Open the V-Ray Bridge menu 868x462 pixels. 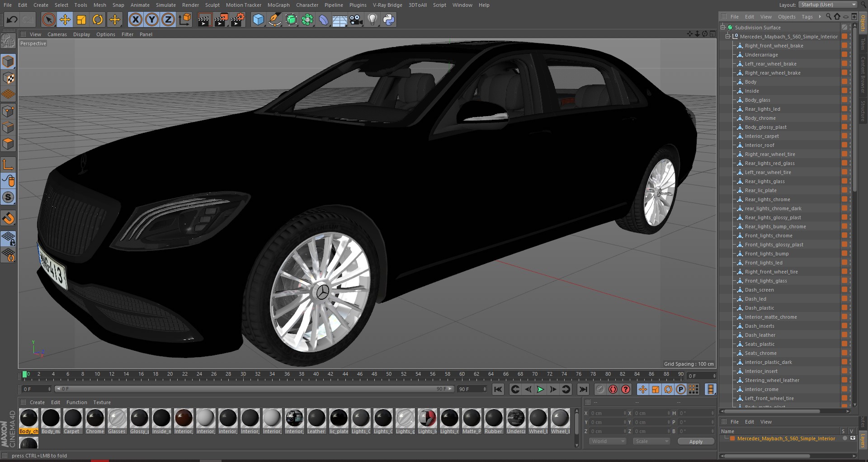[x=387, y=5]
